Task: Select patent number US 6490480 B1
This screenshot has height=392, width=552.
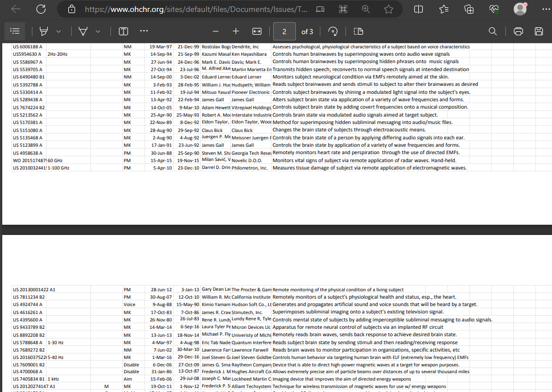Action: 29,77
